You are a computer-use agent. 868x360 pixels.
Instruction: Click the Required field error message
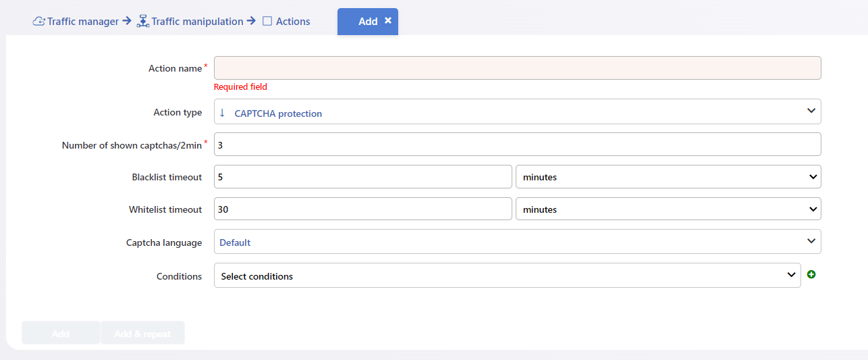tap(240, 86)
